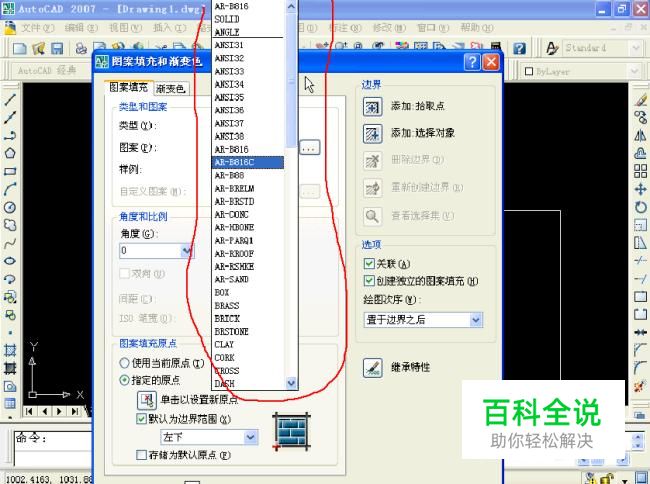Click the pattern browse ellipsis button
Image resolution: width=650 pixels, height=484 pixels.
tap(310, 148)
